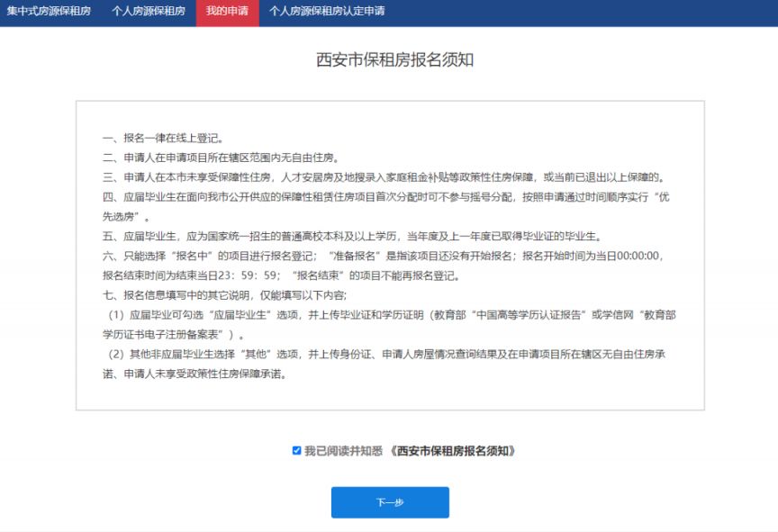Click the line starting 学历证书电子注册备案表
The image size is (778, 532).
pyautogui.click(x=173, y=335)
